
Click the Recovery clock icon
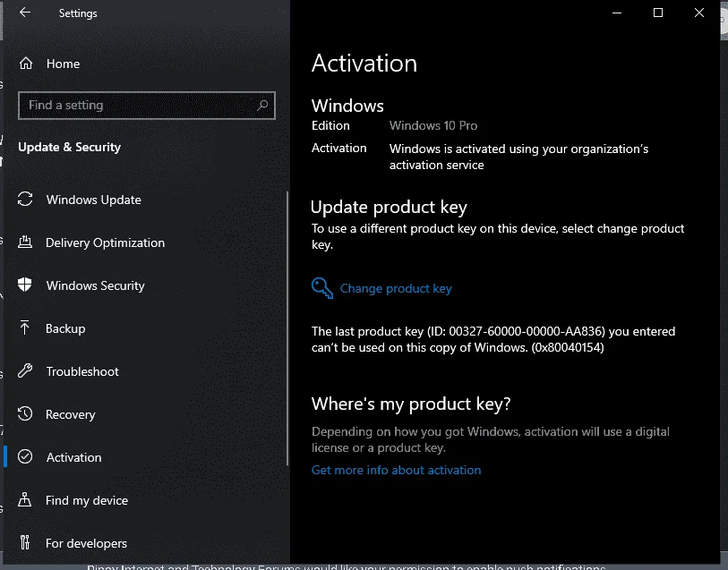click(25, 413)
